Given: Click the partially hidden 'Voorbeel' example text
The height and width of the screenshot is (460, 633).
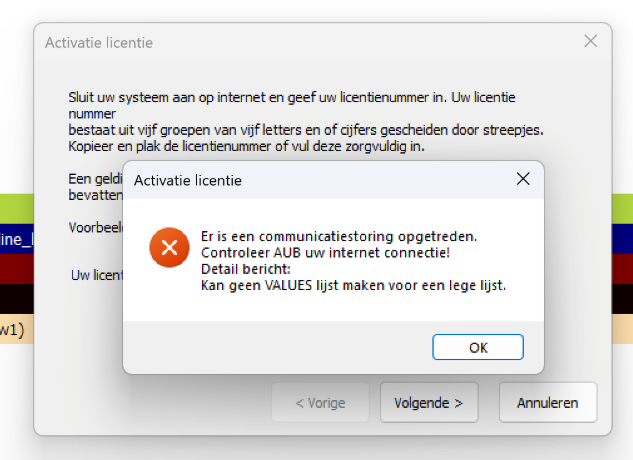Looking at the screenshot, I should (x=96, y=227).
